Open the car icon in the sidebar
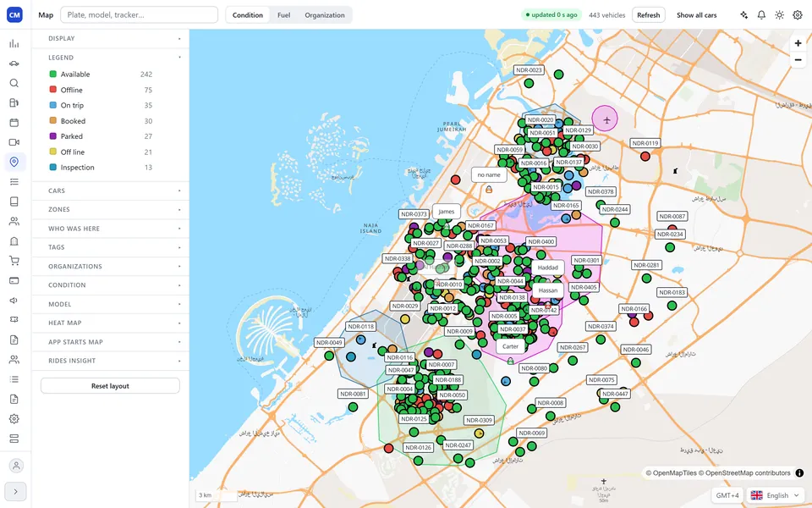Image resolution: width=812 pixels, height=508 pixels. tap(14, 63)
